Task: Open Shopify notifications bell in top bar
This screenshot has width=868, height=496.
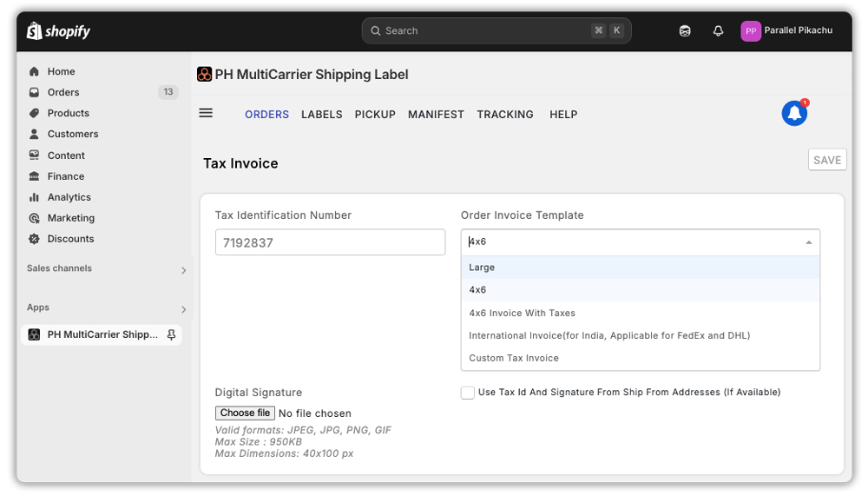Action: (718, 31)
